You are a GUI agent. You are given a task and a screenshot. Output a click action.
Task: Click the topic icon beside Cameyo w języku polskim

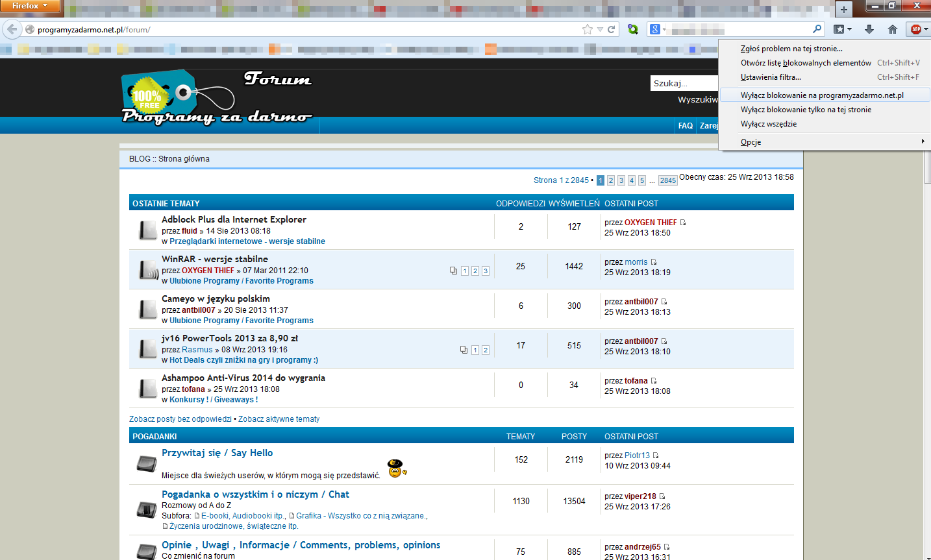tap(147, 310)
